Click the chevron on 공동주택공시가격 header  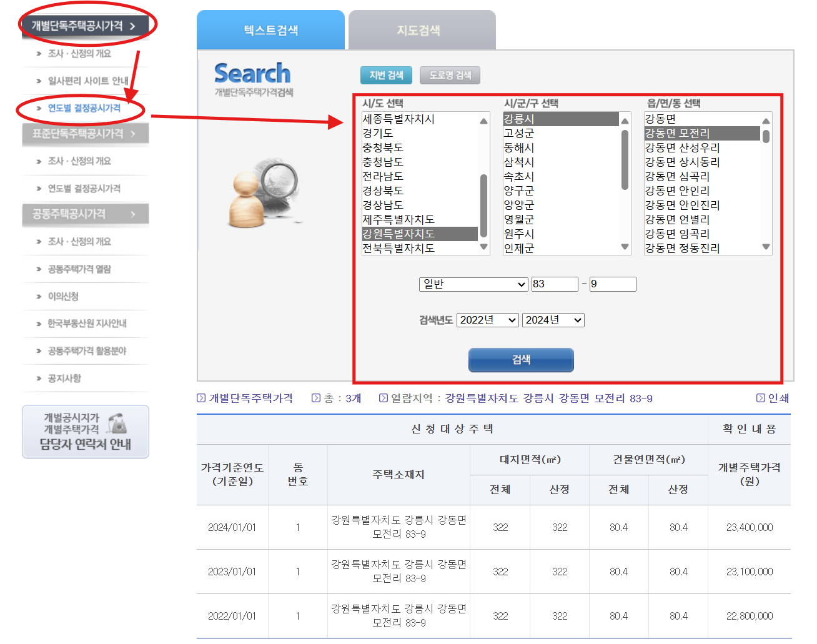click(133, 214)
